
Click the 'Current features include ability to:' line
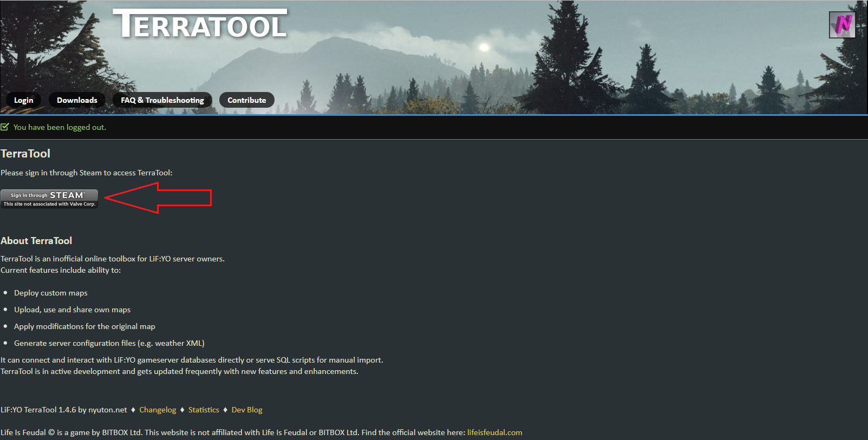[x=61, y=270]
